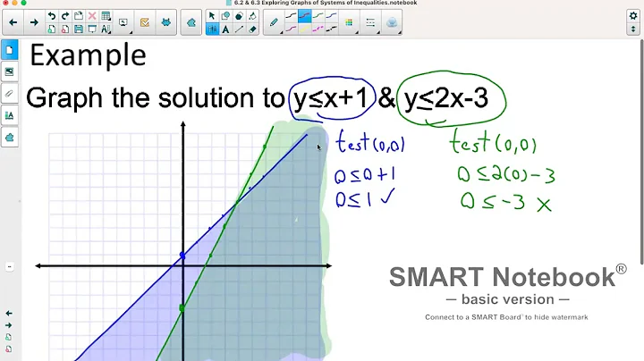The width and height of the screenshot is (644, 361).
Task: Select the dashed pink pen style
Action: point(318,29)
